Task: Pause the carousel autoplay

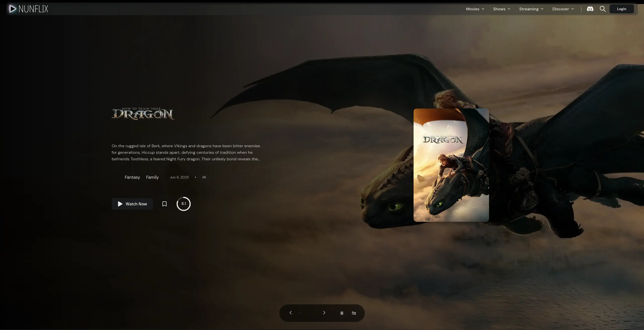Action: [342, 313]
